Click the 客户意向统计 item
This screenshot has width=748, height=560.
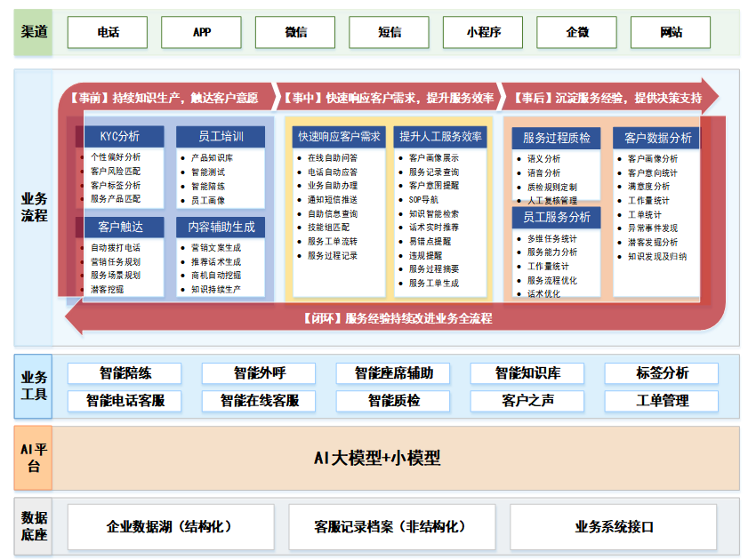pos(653,173)
